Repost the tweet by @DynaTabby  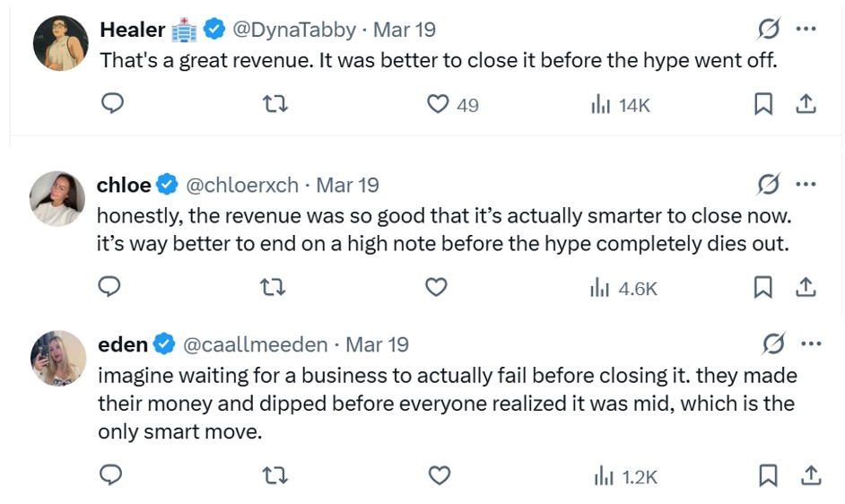click(x=274, y=104)
